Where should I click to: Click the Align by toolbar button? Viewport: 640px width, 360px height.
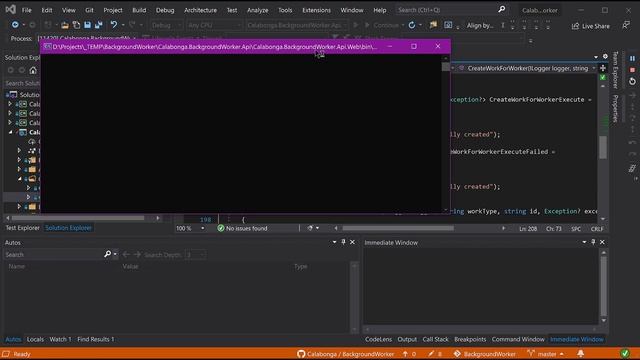point(480,25)
